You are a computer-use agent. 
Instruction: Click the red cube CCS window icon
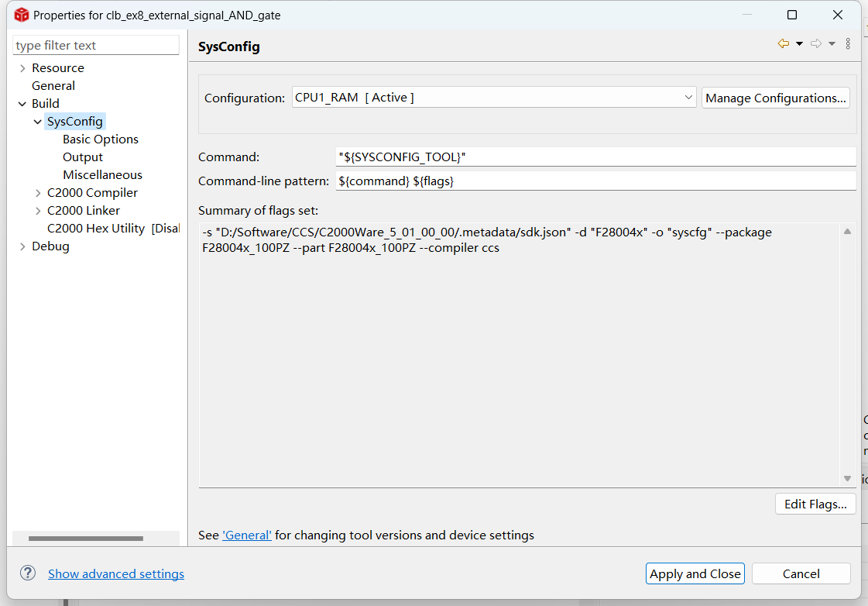(x=21, y=15)
